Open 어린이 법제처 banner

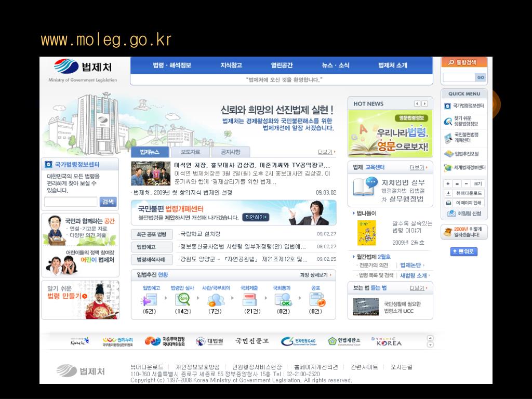coord(81,262)
